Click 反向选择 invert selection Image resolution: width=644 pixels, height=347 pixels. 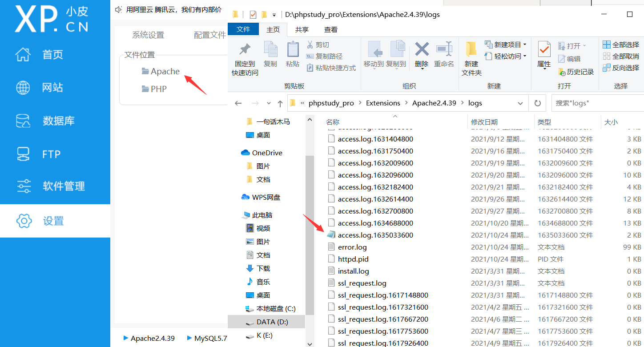[621, 68]
